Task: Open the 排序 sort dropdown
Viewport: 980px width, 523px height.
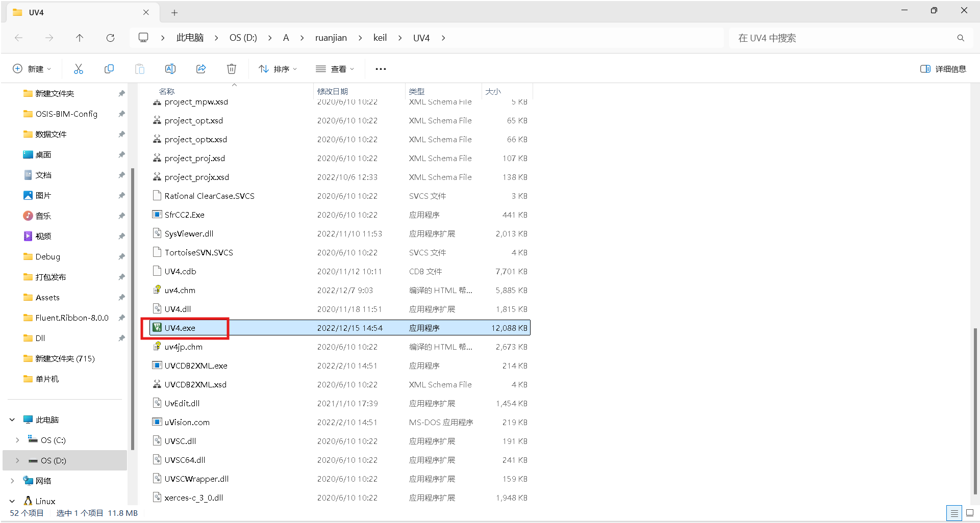Action: point(278,69)
